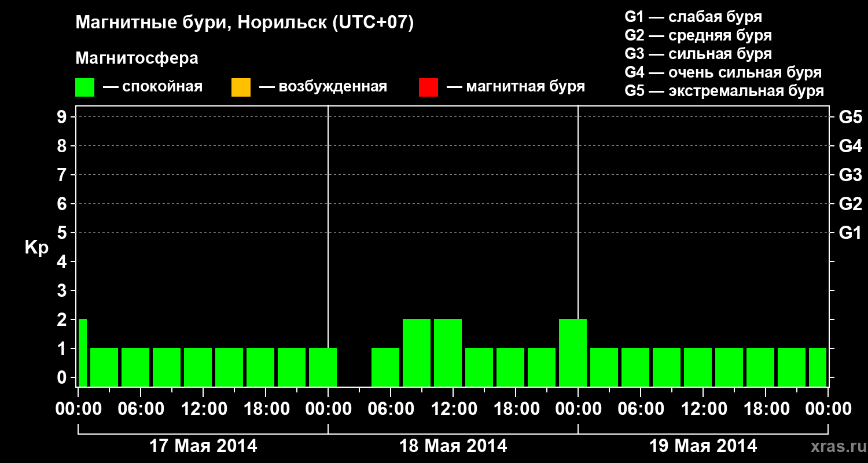The width and height of the screenshot is (868, 463).
Task: Click 'G3 — сильная буря' legend line
Action: click(x=698, y=53)
